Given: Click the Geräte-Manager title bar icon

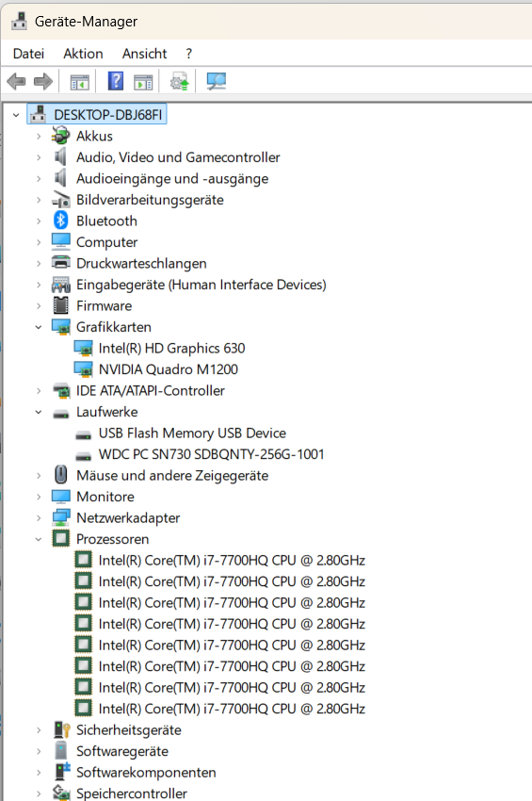Looking at the screenshot, I should pyautogui.click(x=19, y=21).
